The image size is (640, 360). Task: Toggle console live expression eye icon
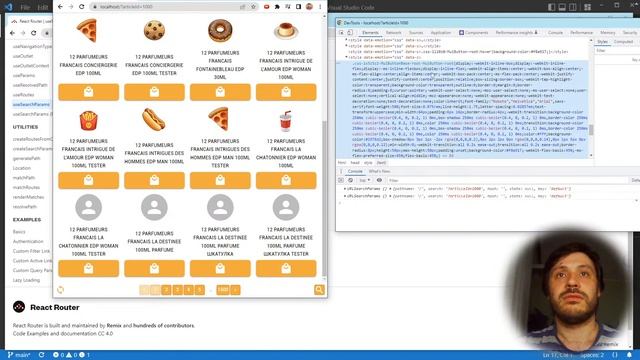point(379,180)
